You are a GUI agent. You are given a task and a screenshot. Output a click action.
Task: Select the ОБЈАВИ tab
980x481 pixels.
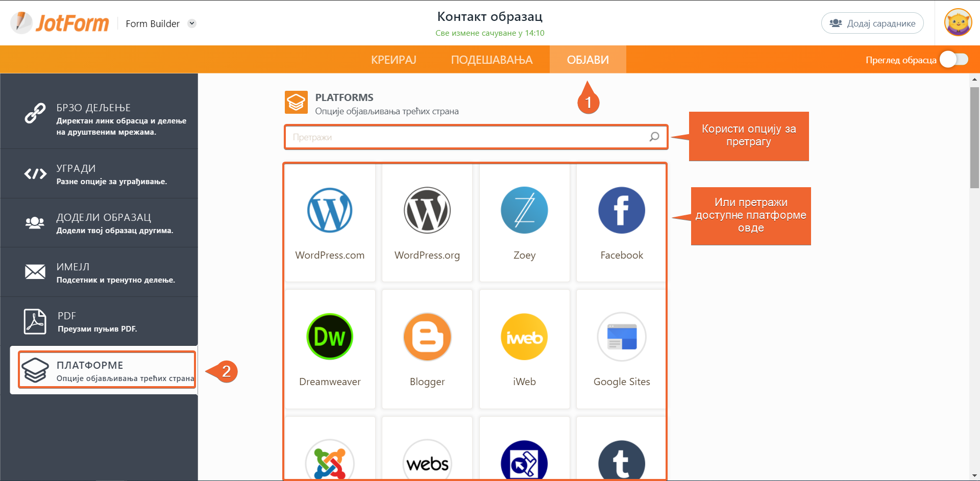point(588,60)
